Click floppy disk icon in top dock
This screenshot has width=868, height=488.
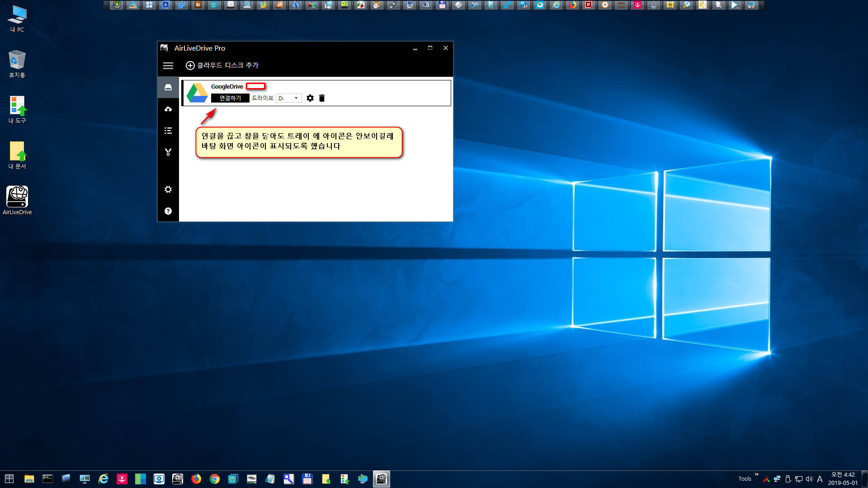[442, 5]
